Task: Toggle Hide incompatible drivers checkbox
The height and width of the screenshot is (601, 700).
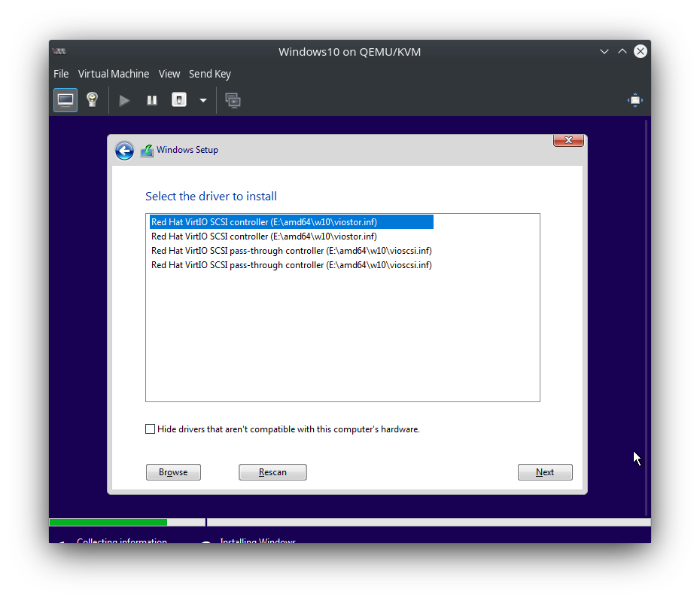Action: click(150, 429)
